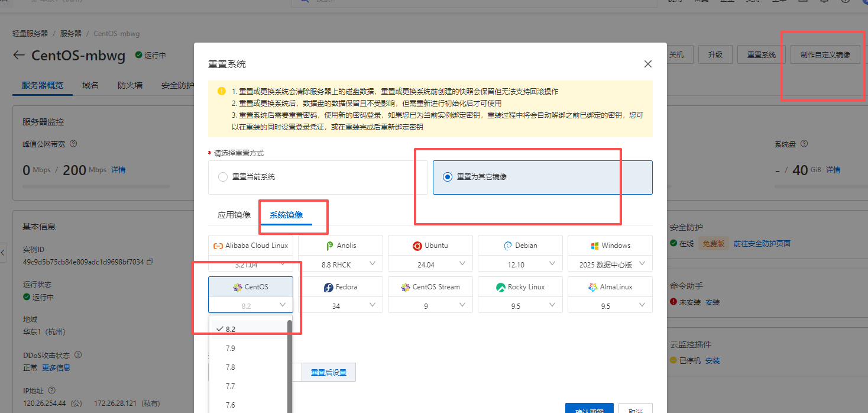Select the Debian system image
Screen dimensions: 868x413
[x=520, y=245]
